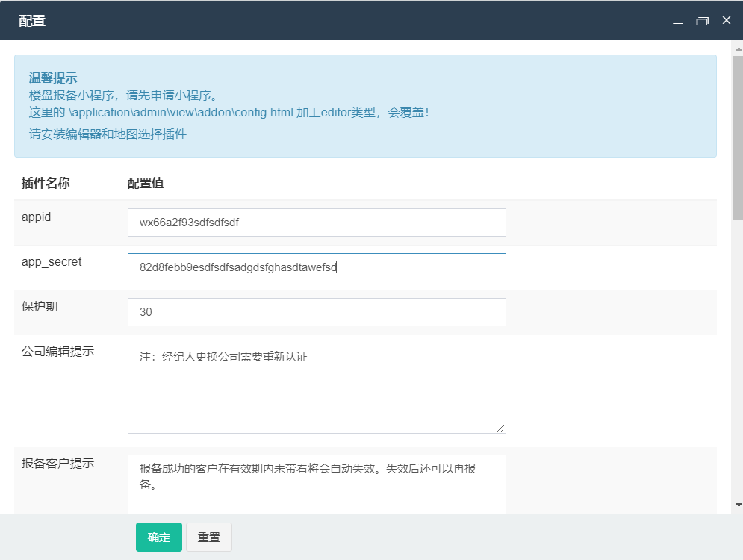Image resolution: width=743 pixels, height=560 pixels.
Task: Click the 配置 title bar text
Action: [x=32, y=21]
